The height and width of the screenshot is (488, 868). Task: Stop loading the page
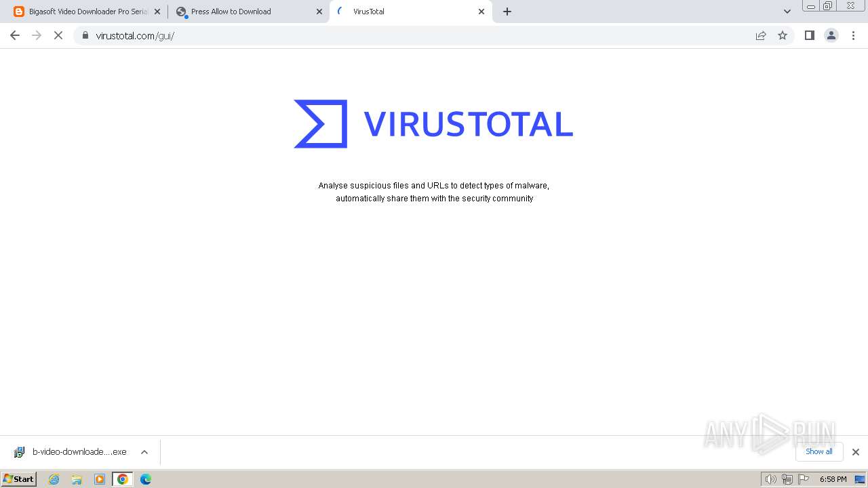pos(58,35)
